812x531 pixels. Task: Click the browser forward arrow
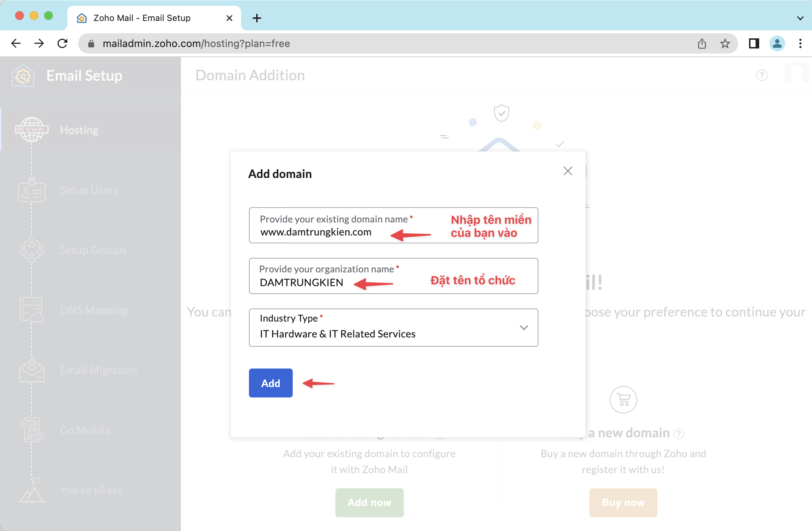point(39,44)
